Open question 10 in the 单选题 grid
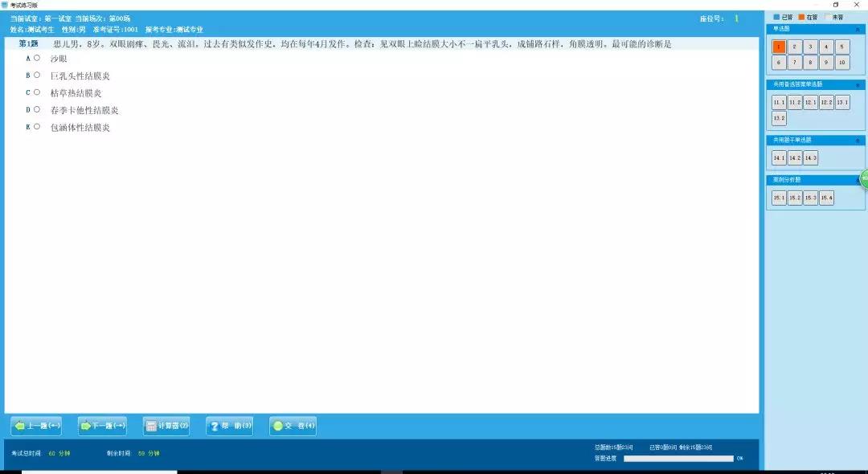The image size is (868, 474). point(842,63)
